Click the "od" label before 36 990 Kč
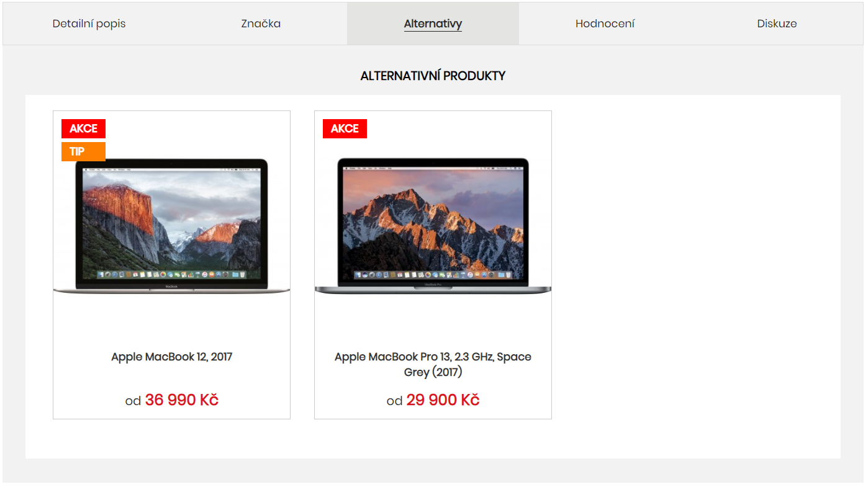Image resolution: width=868 pixels, height=487 pixels. point(133,401)
